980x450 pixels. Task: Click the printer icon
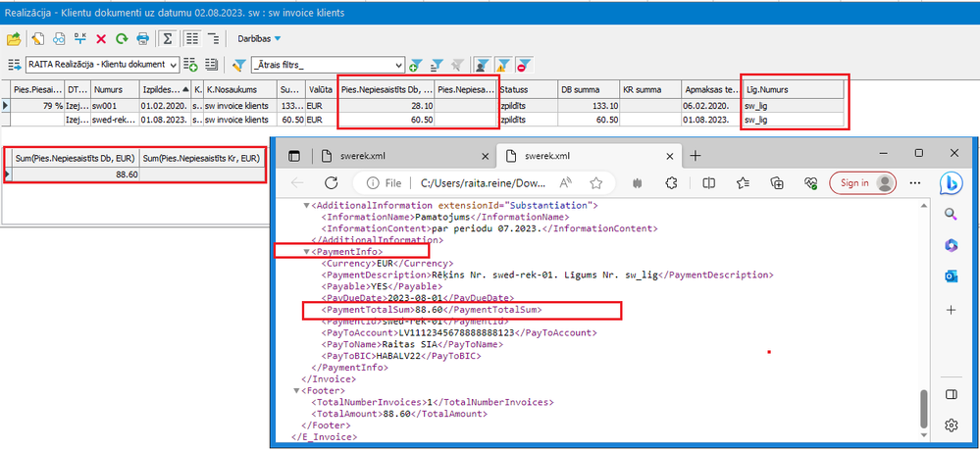click(143, 39)
